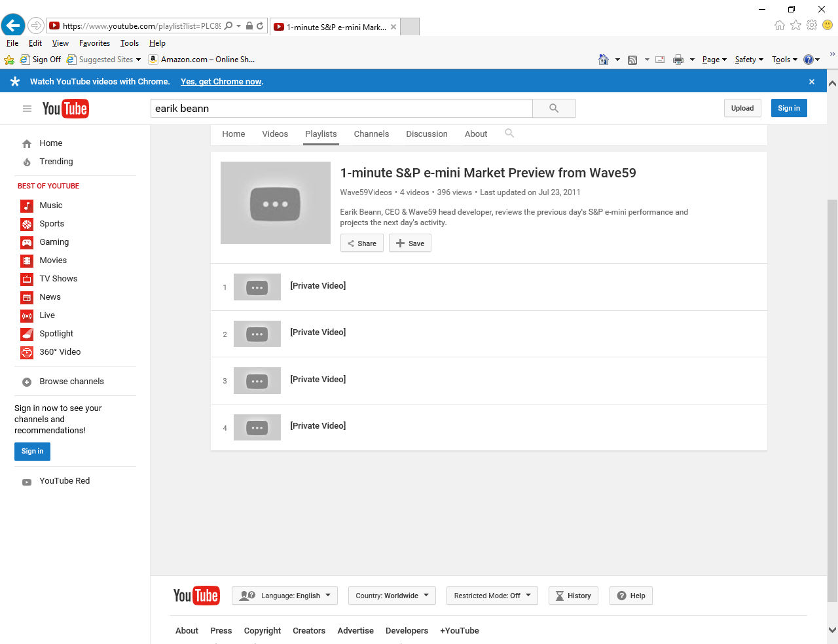Click the Print icon in command bar
The image size is (838, 644).
pyautogui.click(x=678, y=60)
